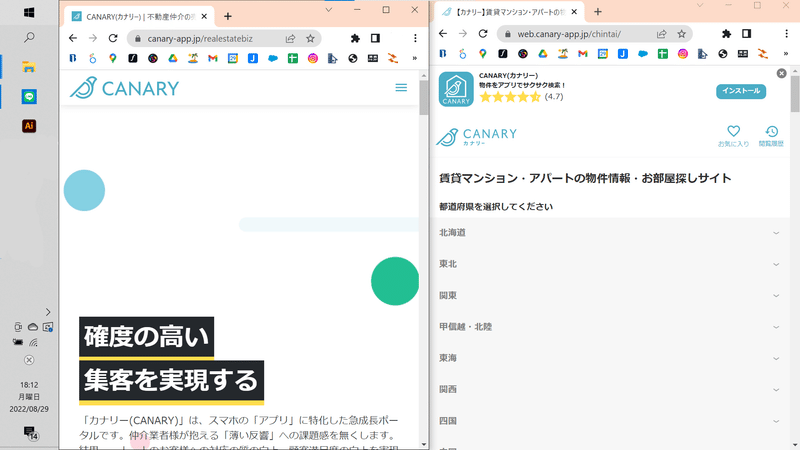This screenshot has width=800, height=450.
Task: Close the CANARY(カナリー) 不動産仲介 tab
Action: (204, 16)
